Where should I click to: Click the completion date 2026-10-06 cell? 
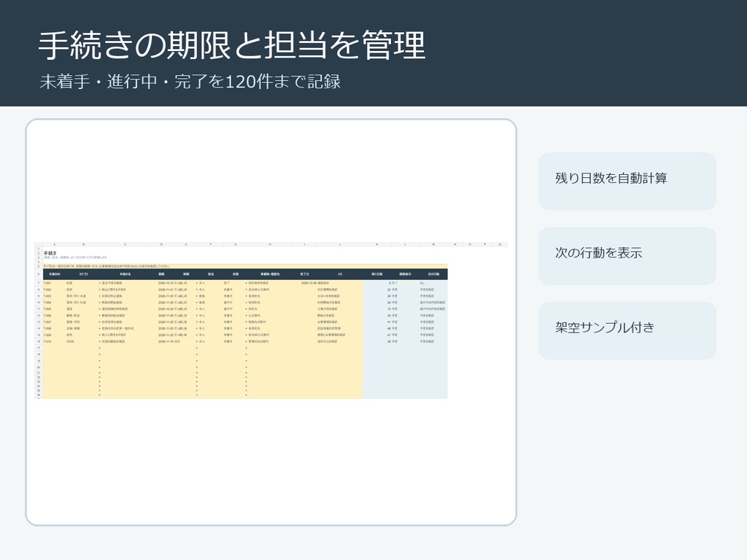309,283
